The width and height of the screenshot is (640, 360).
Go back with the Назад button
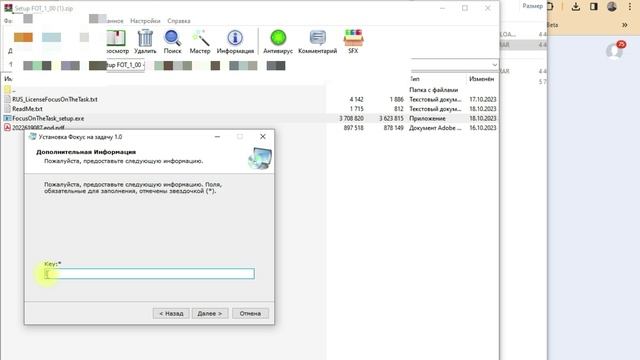point(171,313)
